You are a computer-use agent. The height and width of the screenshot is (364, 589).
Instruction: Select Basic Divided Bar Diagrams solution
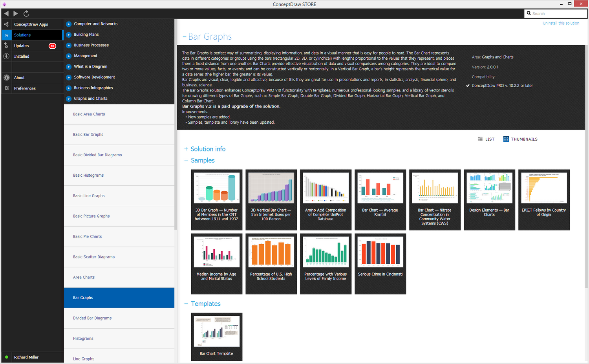click(119, 155)
